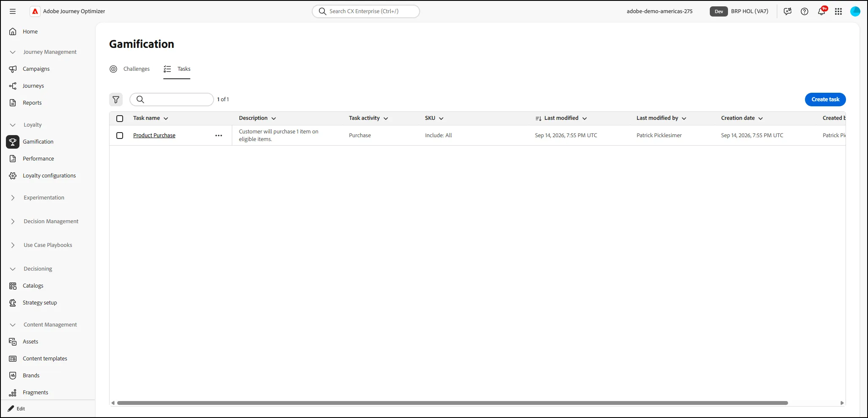Open the hamburger navigation menu

point(13,11)
